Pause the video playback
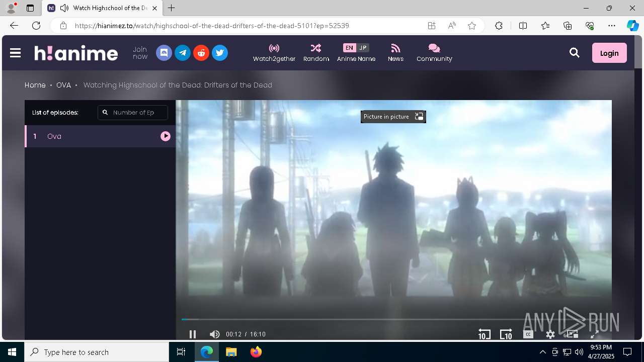The height and width of the screenshot is (362, 644). tap(192, 334)
